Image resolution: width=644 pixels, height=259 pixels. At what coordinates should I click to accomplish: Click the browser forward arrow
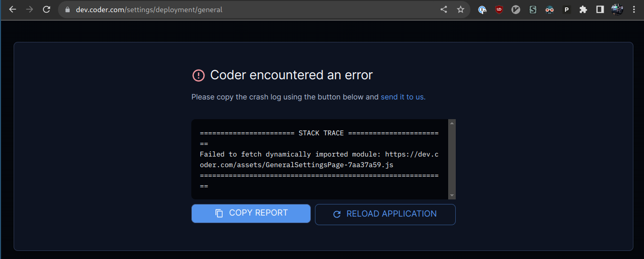click(x=29, y=9)
